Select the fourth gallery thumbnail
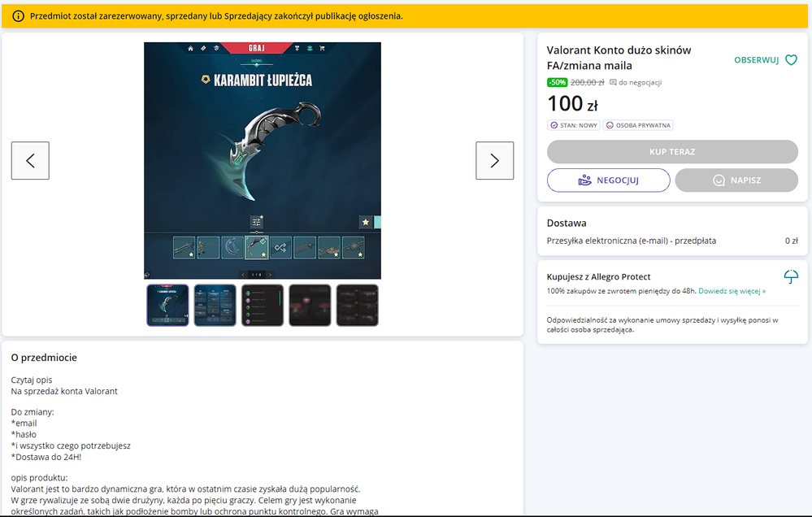This screenshot has width=812, height=517. (310, 305)
